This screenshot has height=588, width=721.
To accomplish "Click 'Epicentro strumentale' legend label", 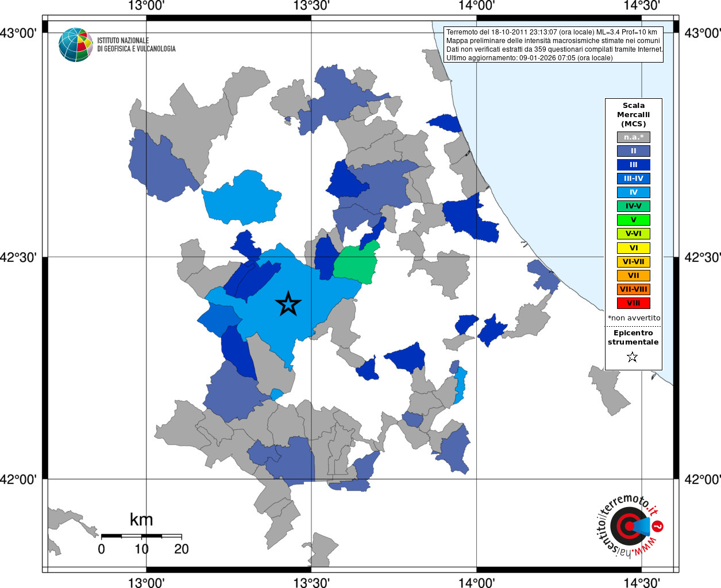I will 633,338.
